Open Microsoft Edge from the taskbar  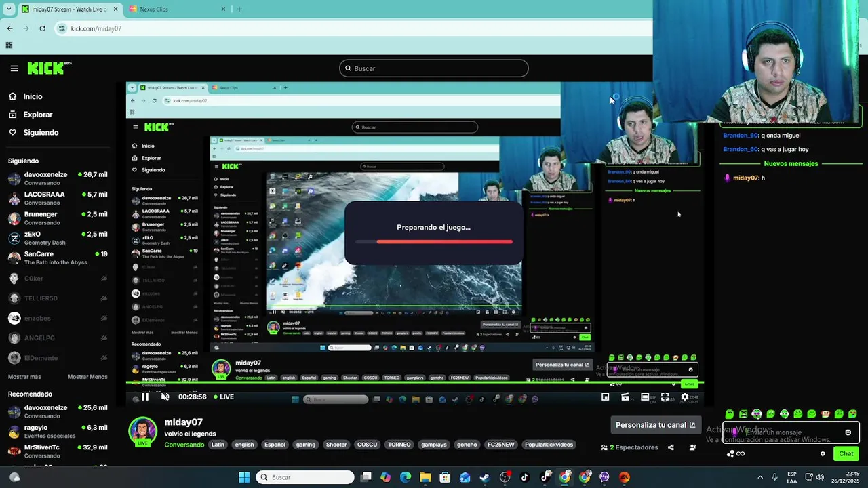406,477
